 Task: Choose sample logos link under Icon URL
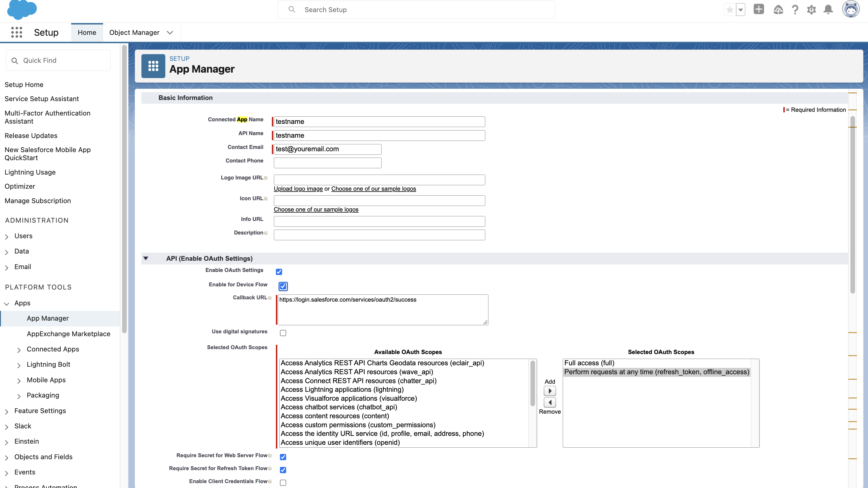coord(316,209)
